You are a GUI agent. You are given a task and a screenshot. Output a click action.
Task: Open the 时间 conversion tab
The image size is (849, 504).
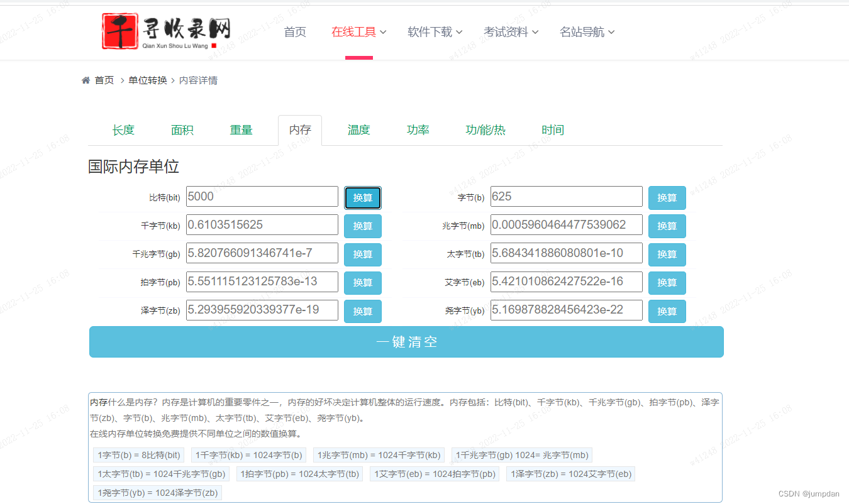click(x=552, y=130)
